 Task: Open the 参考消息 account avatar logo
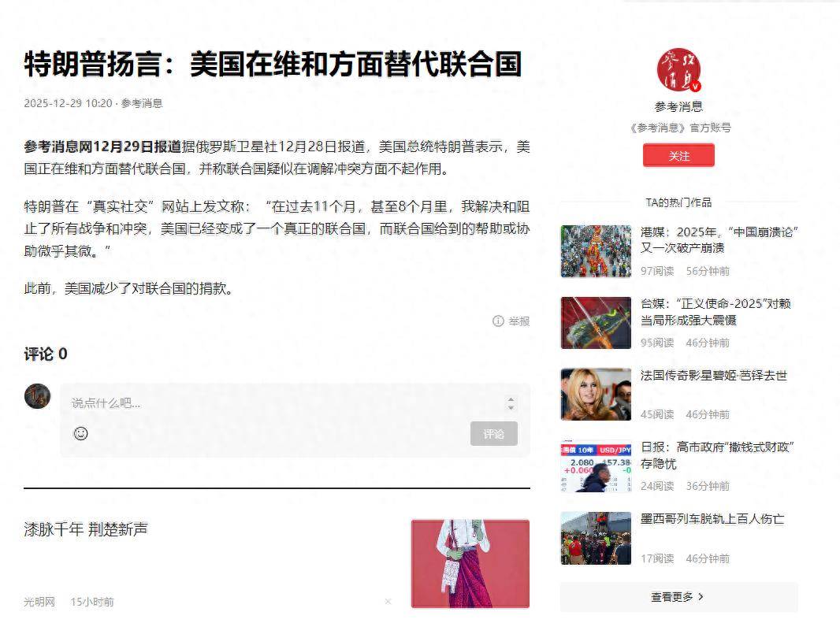pyautogui.click(x=678, y=71)
